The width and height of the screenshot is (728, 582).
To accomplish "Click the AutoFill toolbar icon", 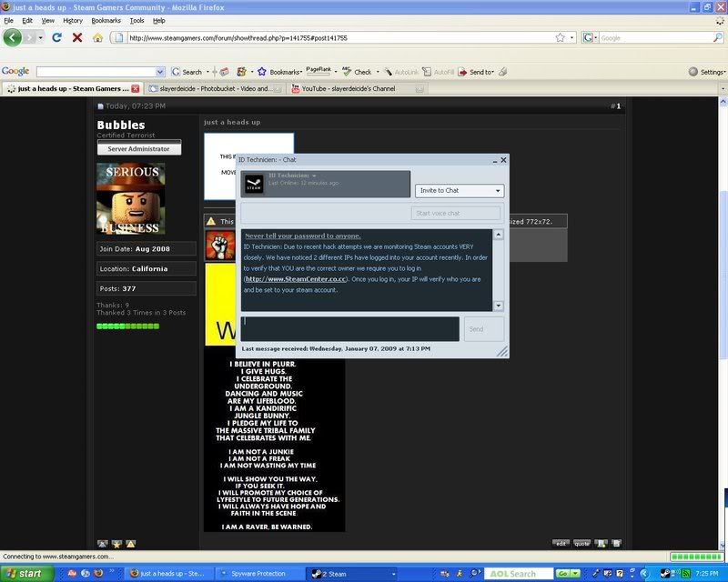I will point(439,72).
